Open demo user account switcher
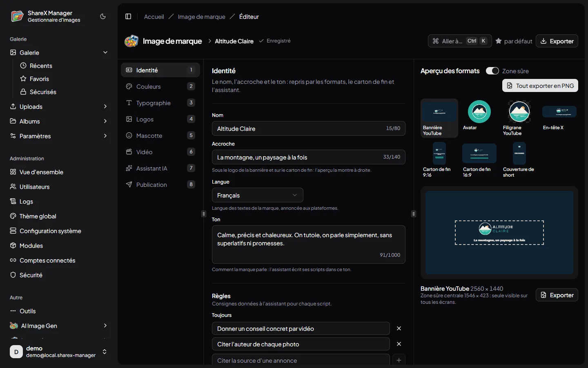 coord(59,352)
